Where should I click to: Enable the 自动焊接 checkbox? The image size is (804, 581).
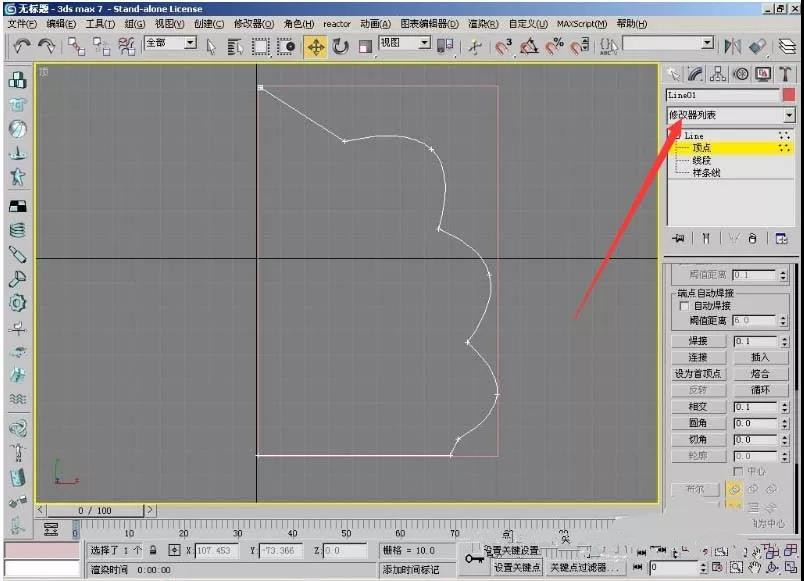(684, 306)
